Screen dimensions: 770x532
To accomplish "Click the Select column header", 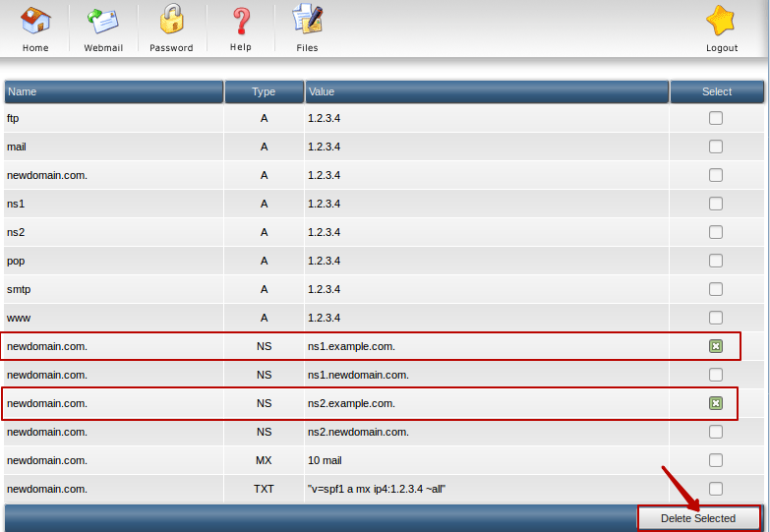I will [x=717, y=91].
